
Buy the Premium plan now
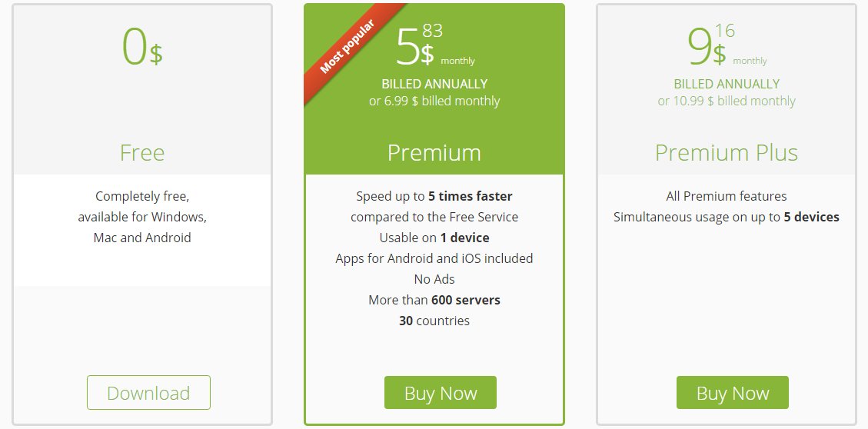(x=441, y=392)
